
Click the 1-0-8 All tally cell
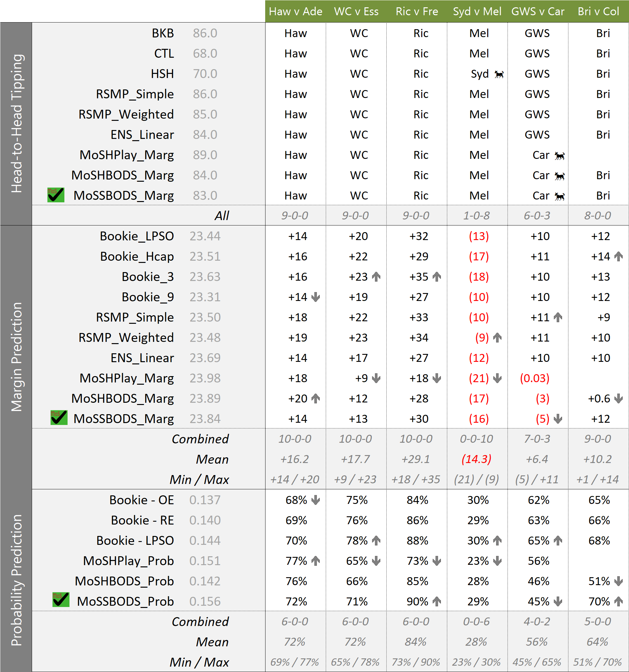pos(476,215)
